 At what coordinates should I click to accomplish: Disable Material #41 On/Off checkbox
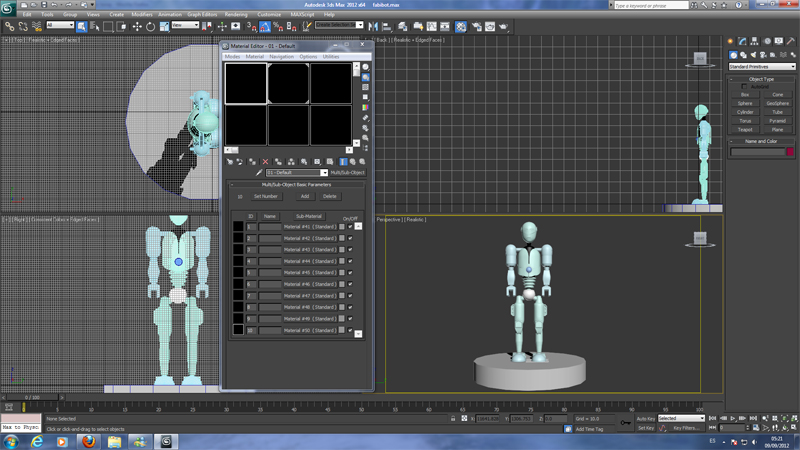350,227
